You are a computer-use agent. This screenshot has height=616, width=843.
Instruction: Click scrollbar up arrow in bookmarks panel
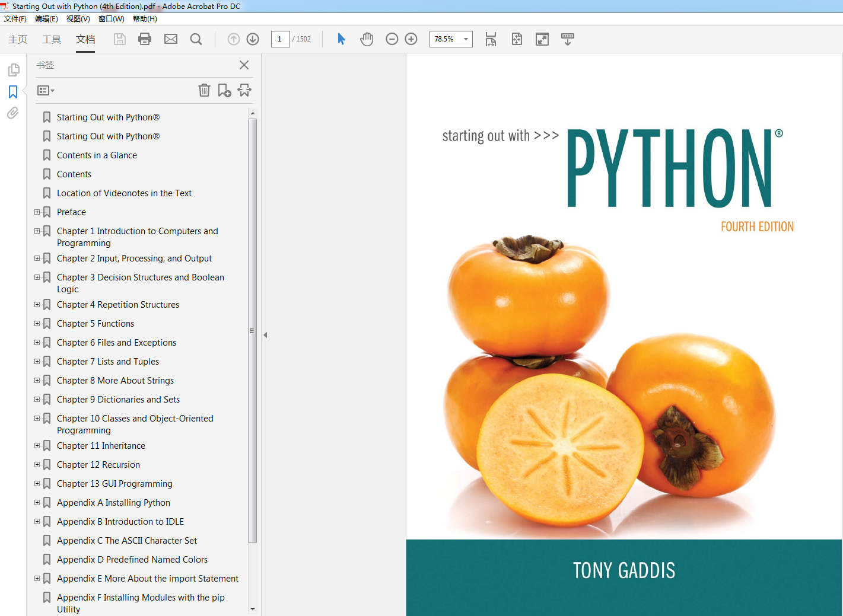(253, 113)
